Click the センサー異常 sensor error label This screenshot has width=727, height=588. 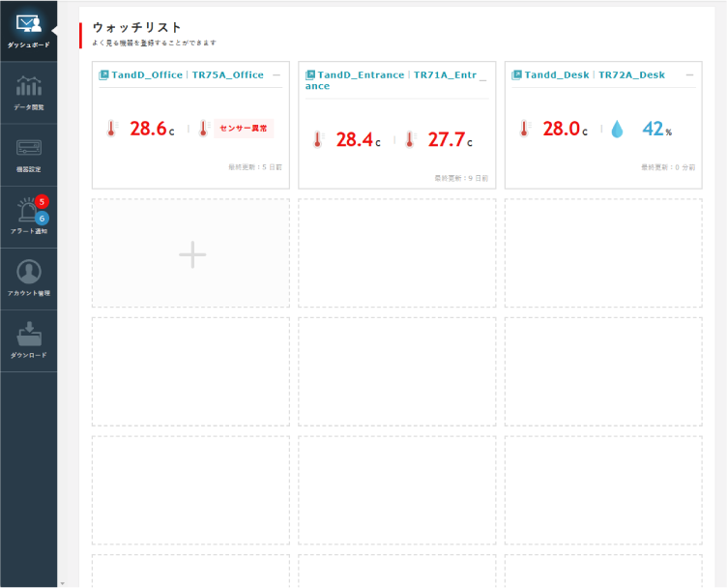coord(244,128)
